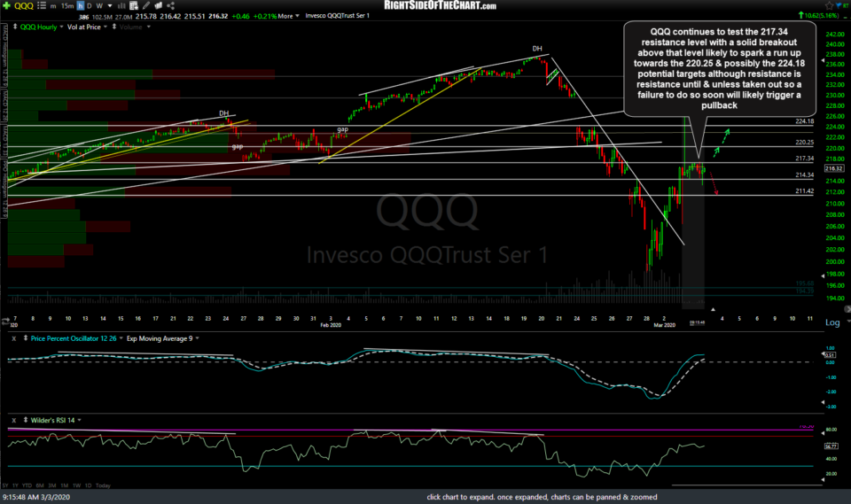Click the move arrows beside Volume
Image resolution: width=851 pixels, height=504 pixels.
click(x=114, y=27)
